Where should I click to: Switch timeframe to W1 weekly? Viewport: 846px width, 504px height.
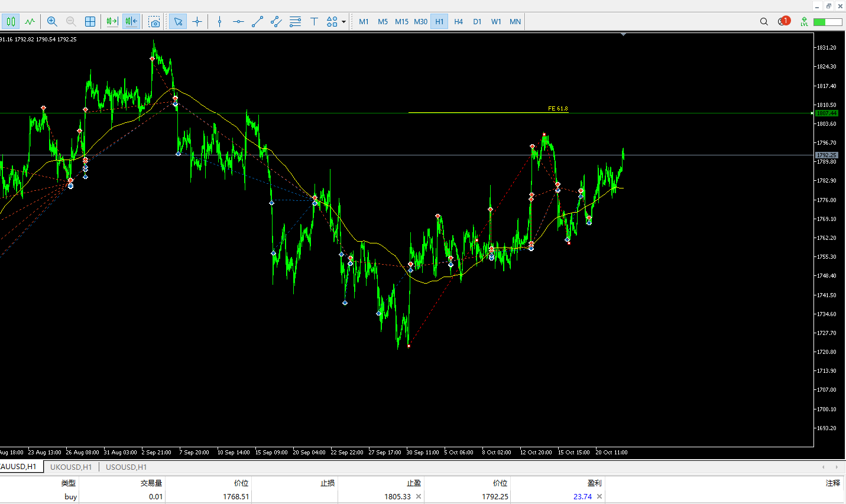[496, 22]
